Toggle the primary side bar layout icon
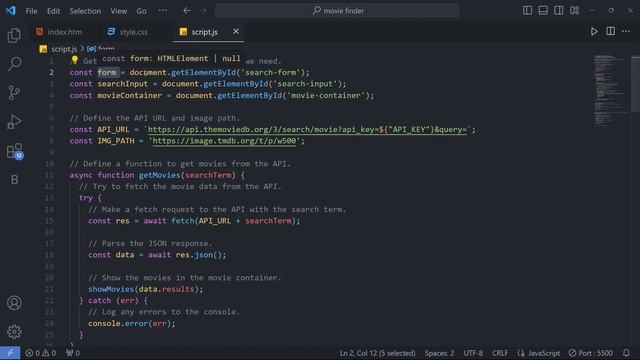Viewport: 640px width, 360px height. pos(527,11)
